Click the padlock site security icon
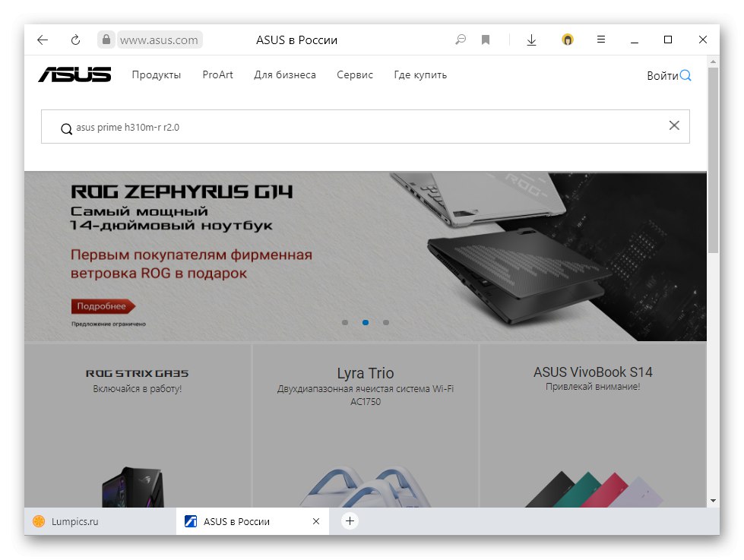 click(x=106, y=40)
